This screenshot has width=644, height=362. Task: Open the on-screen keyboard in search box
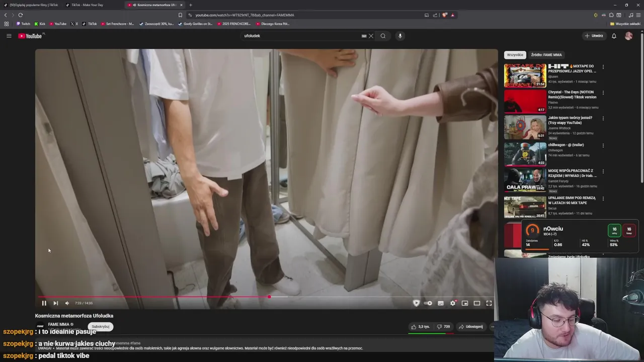364,36
